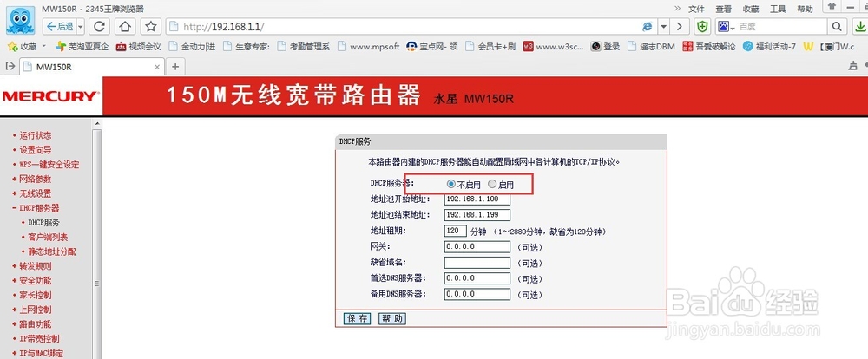Image resolution: width=868 pixels, height=359 pixels.
Task: Open the 金动力|进 bookmark
Action: [x=192, y=47]
